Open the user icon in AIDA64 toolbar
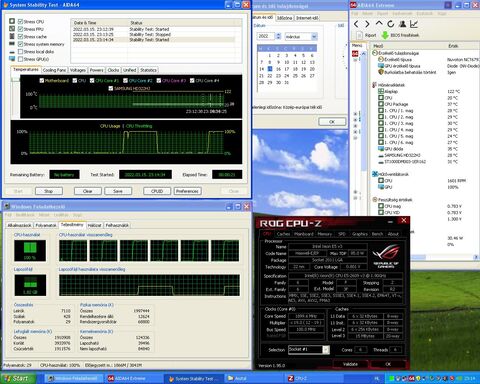The image size is (480, 384). pos(403,24)
